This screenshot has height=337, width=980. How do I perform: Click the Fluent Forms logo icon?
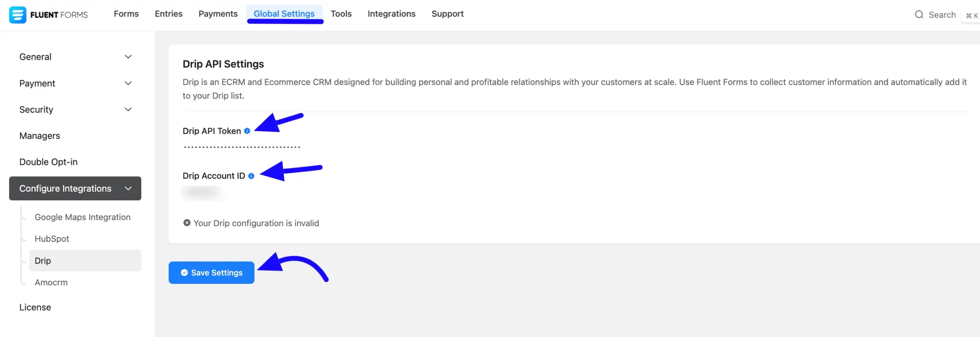click(18, 15)
